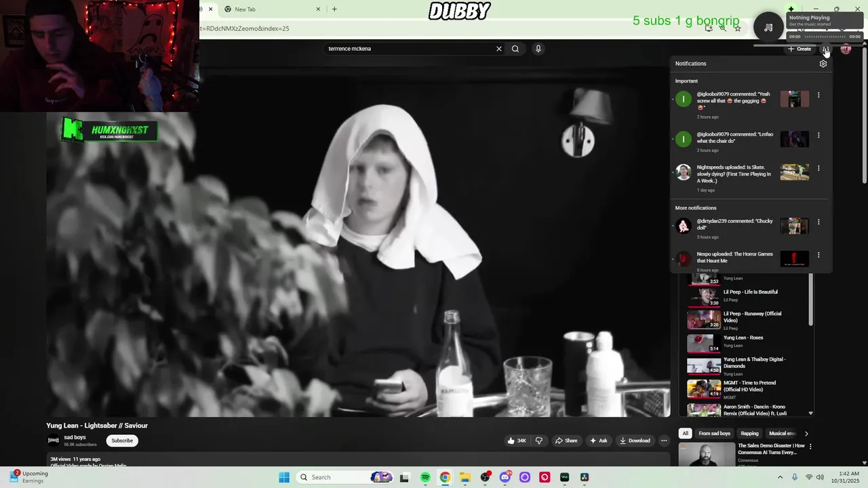This screenshot has height=488, width=868.
Task: Open options for 'Chucky doll' notification
Action: pyautogui.click(x=818, y=222)
